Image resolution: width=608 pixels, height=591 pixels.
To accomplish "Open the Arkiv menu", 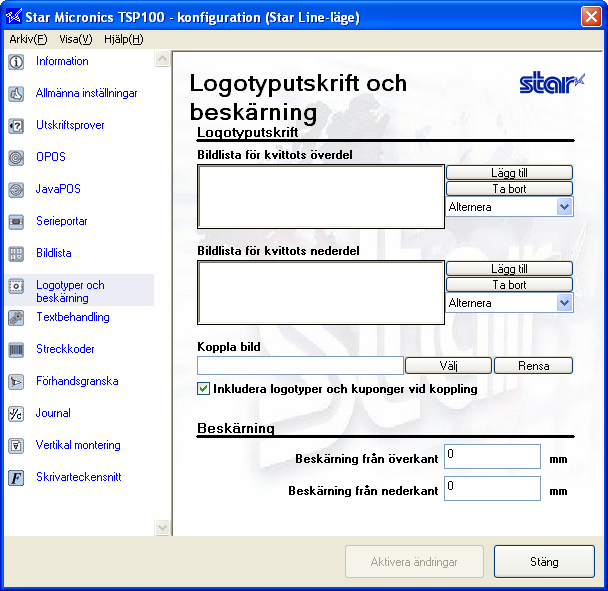I will coord(28,39).
